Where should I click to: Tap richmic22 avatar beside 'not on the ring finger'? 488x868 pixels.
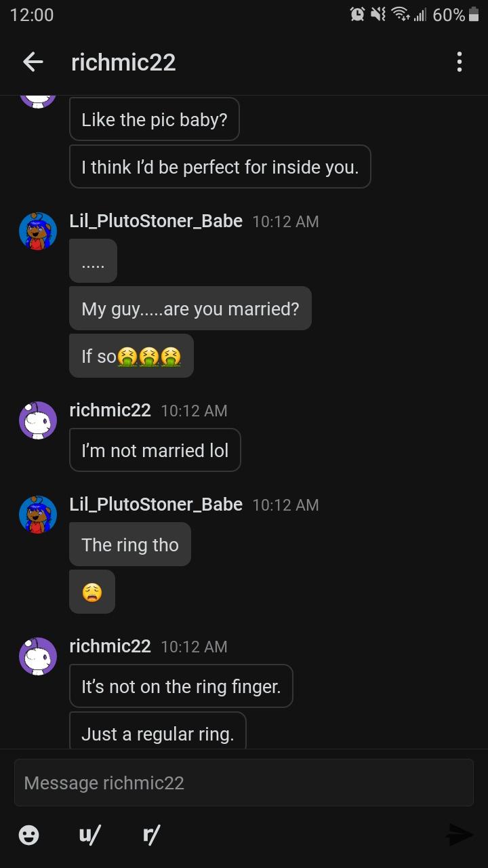click(38, 656)
